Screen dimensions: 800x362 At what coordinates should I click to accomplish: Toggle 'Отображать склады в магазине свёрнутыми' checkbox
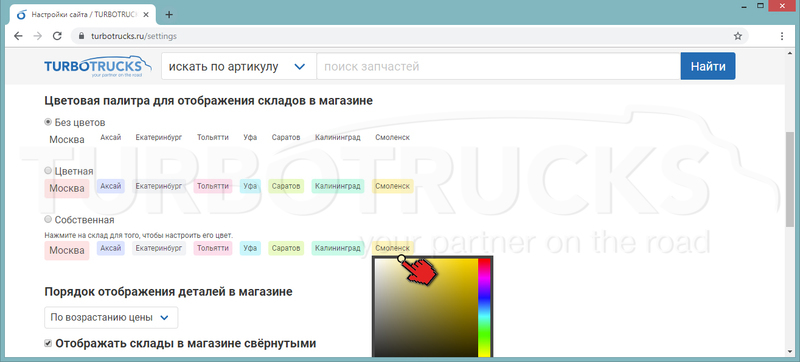point(48,344)
